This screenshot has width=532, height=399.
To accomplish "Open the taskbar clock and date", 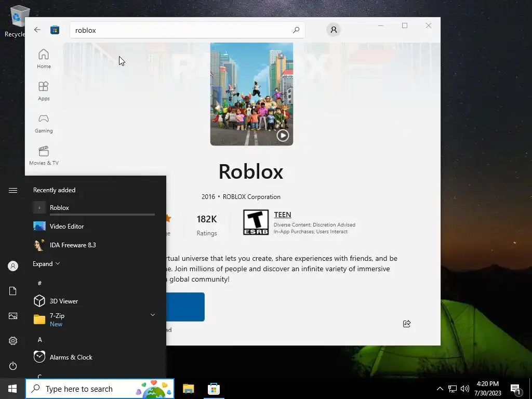I will (x=487, y=389).
